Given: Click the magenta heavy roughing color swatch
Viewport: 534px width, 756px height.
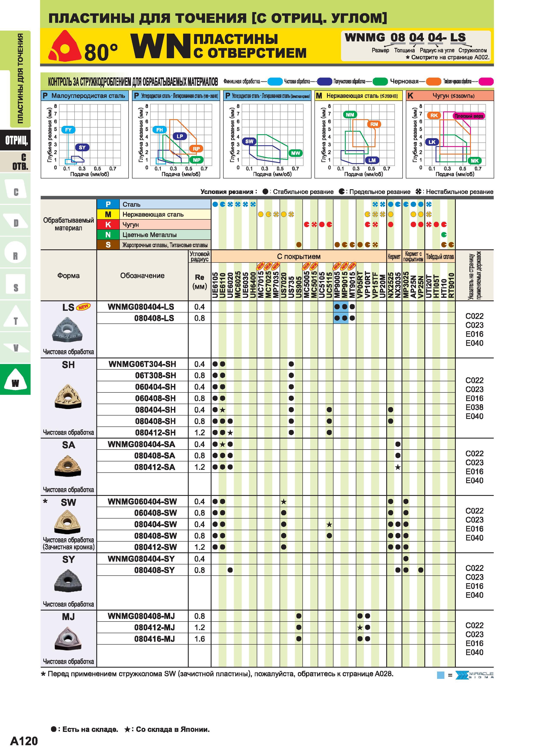Looking at the screenshot, I should click(486, 81).
